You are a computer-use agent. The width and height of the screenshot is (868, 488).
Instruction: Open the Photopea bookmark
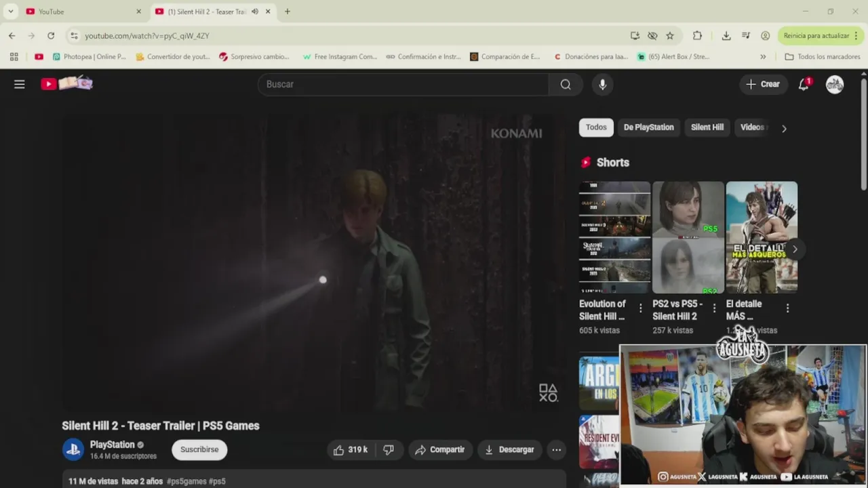(90, 57)
